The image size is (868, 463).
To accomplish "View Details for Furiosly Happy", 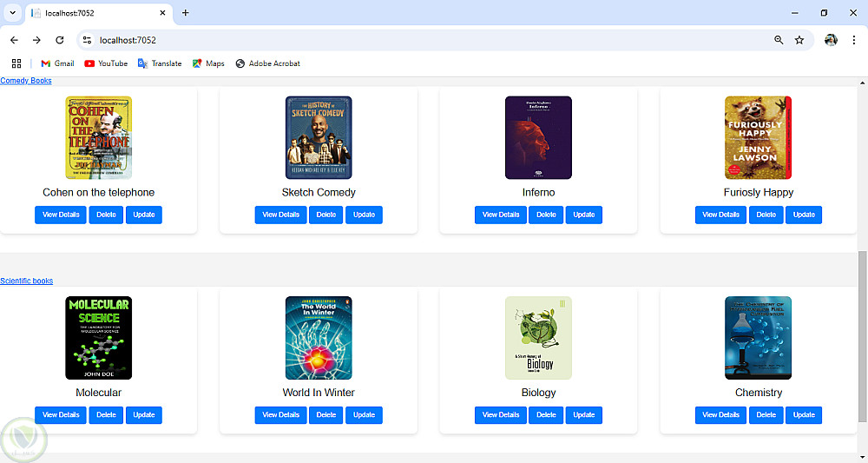I will point(720,215).
